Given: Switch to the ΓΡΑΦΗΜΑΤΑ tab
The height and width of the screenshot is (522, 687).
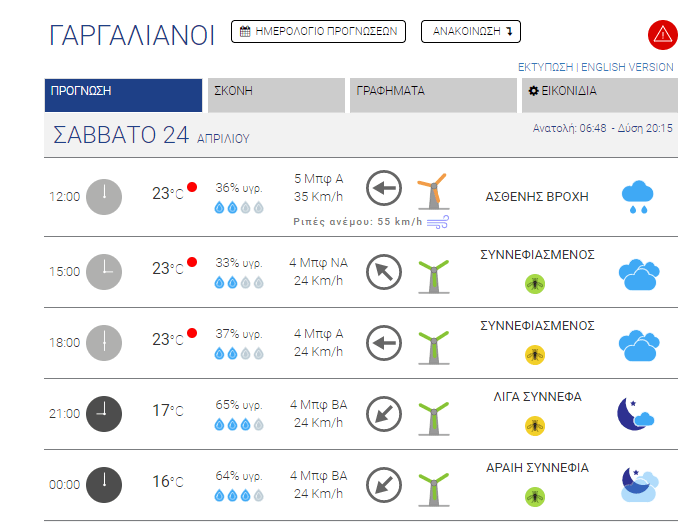Looking at the screenshot, I should (x=433, y=95).
